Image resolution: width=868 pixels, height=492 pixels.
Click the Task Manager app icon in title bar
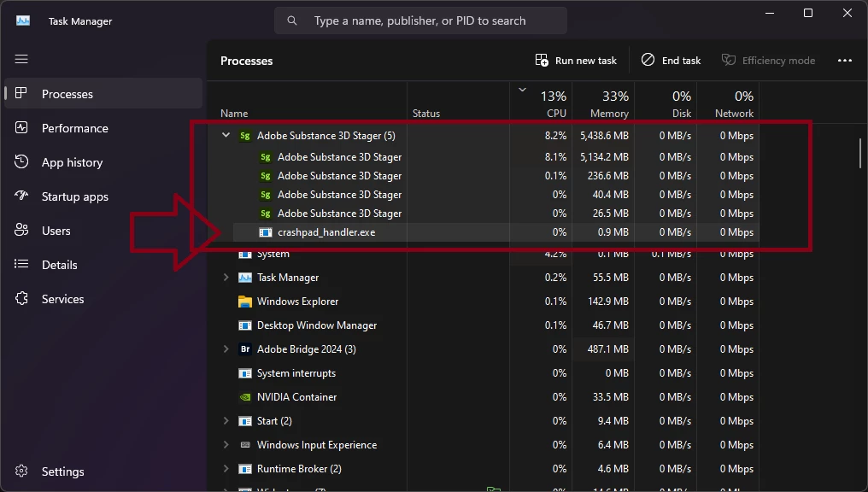[x=23, y=21]
